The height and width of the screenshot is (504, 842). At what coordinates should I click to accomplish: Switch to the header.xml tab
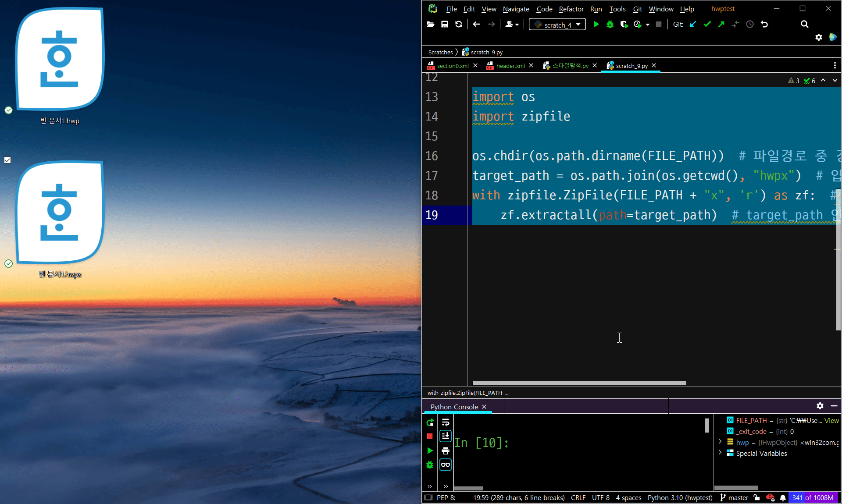click(x=510, y=66)
